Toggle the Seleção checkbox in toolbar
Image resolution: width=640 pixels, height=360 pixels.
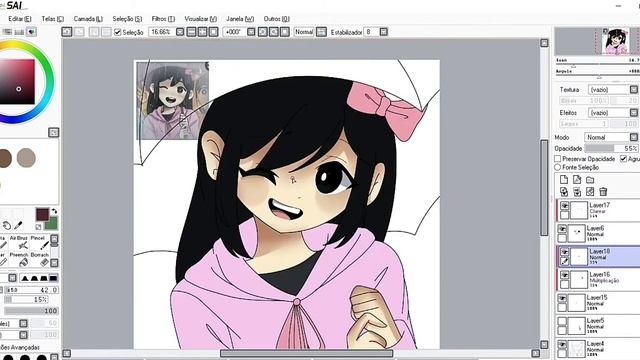tap(118, 32)
